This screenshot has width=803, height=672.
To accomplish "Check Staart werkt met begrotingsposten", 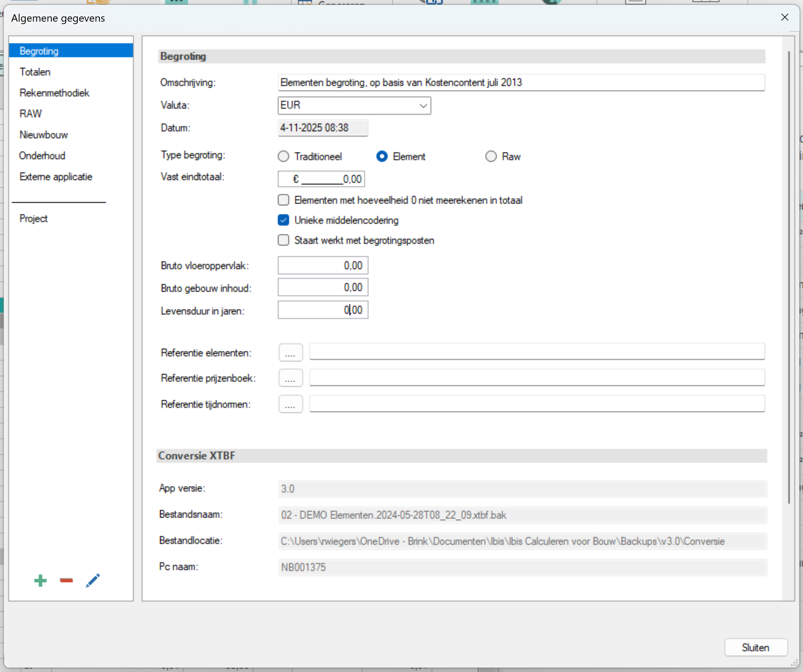I will pos(283,240).
